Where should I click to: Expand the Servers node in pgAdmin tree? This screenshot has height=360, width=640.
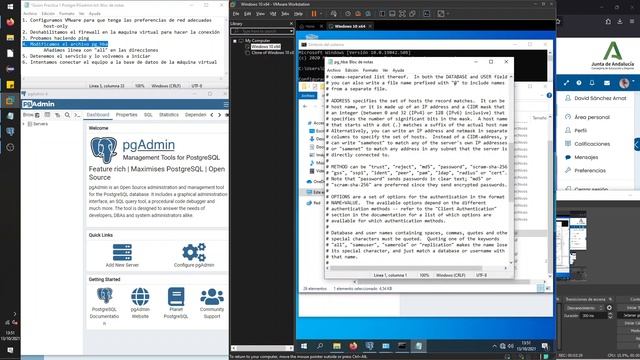point(24,124)
